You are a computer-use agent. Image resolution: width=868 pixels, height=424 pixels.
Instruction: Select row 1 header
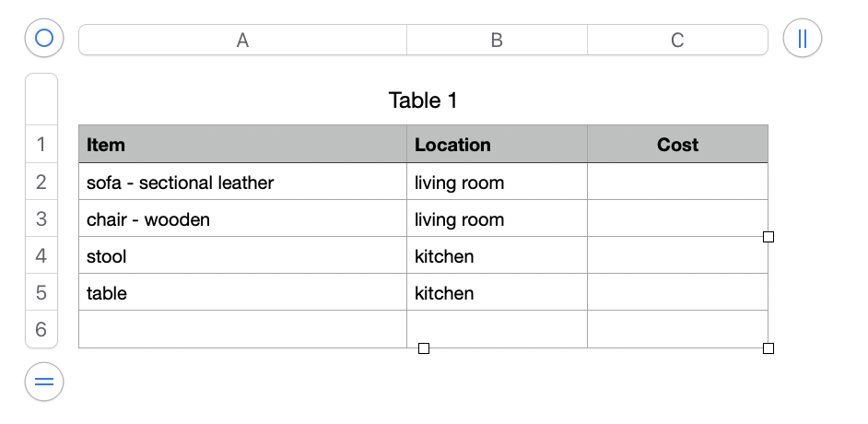pos(41,145)
